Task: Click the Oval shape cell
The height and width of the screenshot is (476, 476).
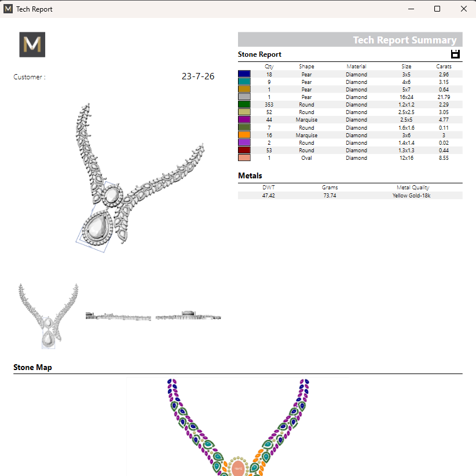Action: tap(306, 158)
